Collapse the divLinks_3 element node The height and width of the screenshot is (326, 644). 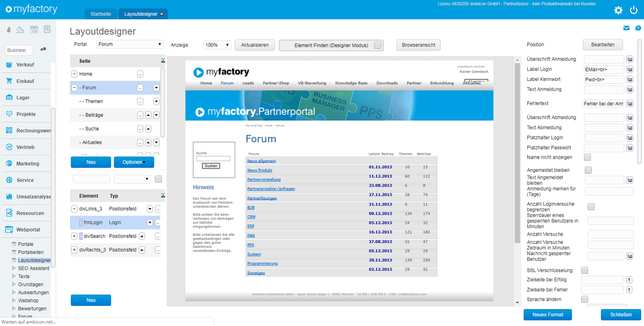(74, 209)
